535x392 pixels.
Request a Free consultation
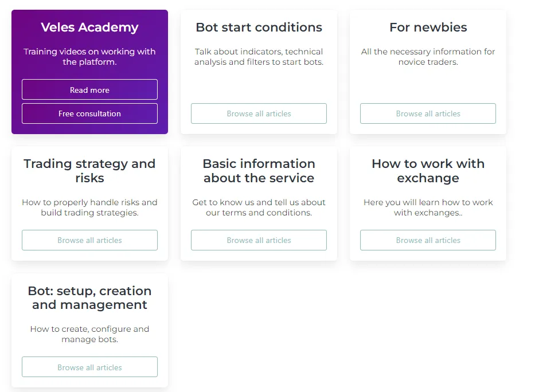click(x=89, y=113)
